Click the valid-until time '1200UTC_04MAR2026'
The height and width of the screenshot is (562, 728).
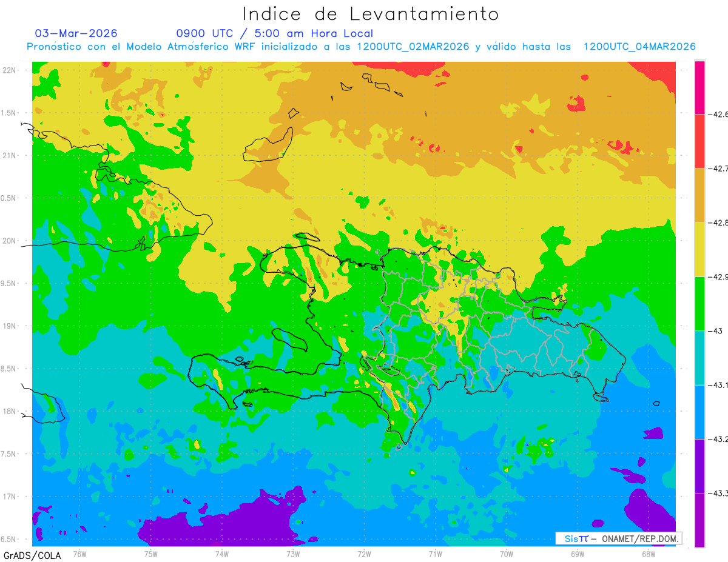639,47
